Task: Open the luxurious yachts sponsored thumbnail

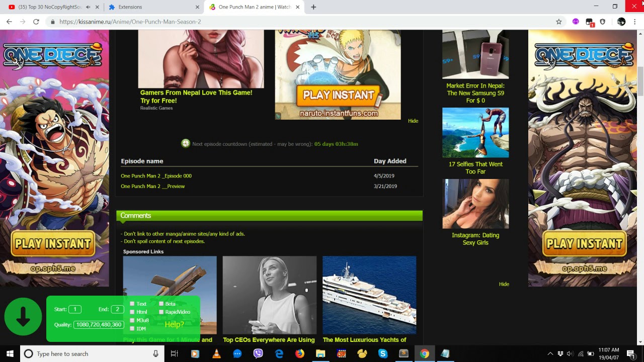Action: pyautogui.click(x=369, y=295)
